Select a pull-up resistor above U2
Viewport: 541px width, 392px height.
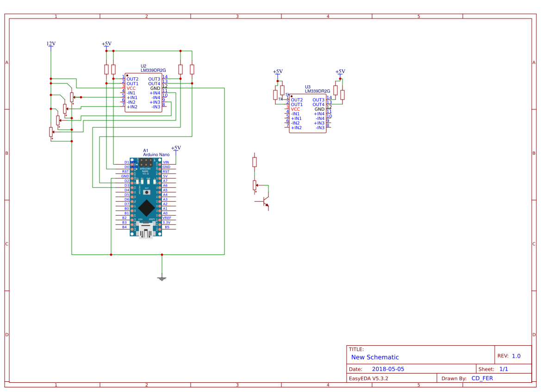(x=107, y=68)
